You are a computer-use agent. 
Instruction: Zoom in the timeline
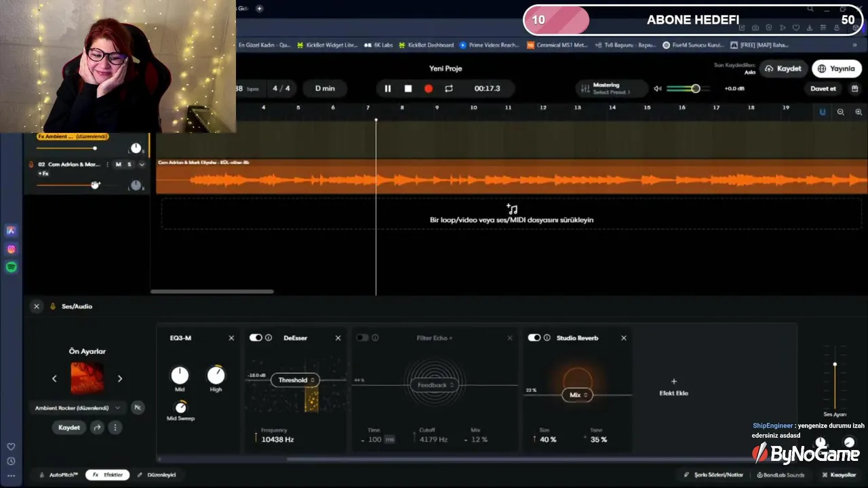[x=859, y=112]
